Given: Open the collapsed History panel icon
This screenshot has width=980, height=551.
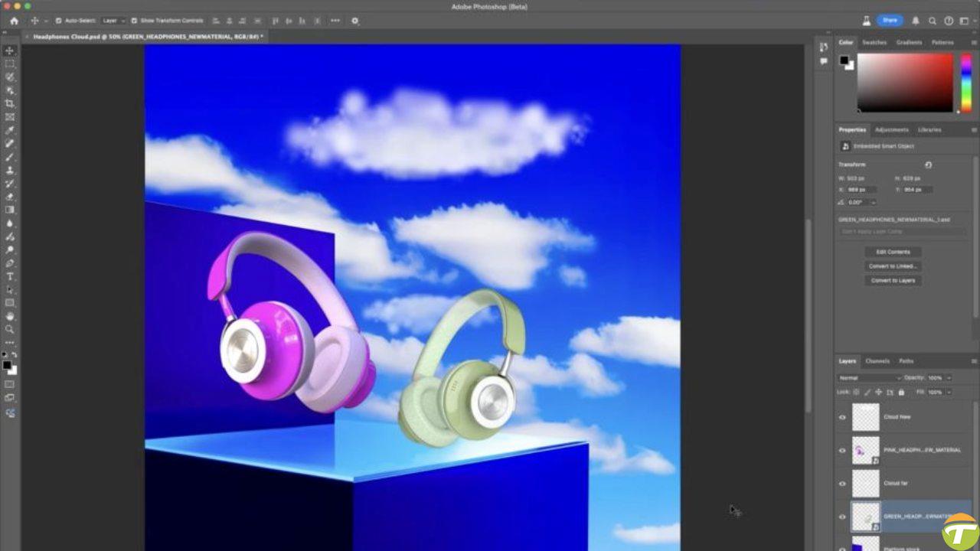Looking at the screenshot, I should (824, 48).
